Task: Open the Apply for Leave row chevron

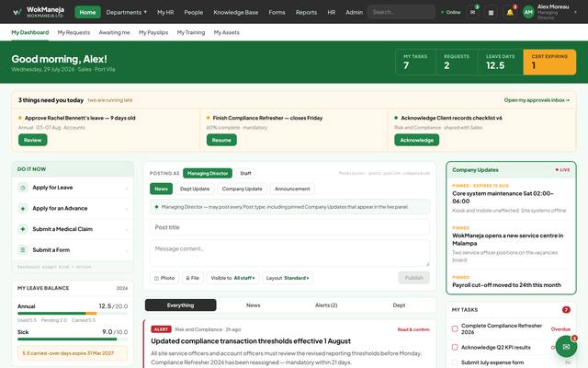Action: point(127,188)
